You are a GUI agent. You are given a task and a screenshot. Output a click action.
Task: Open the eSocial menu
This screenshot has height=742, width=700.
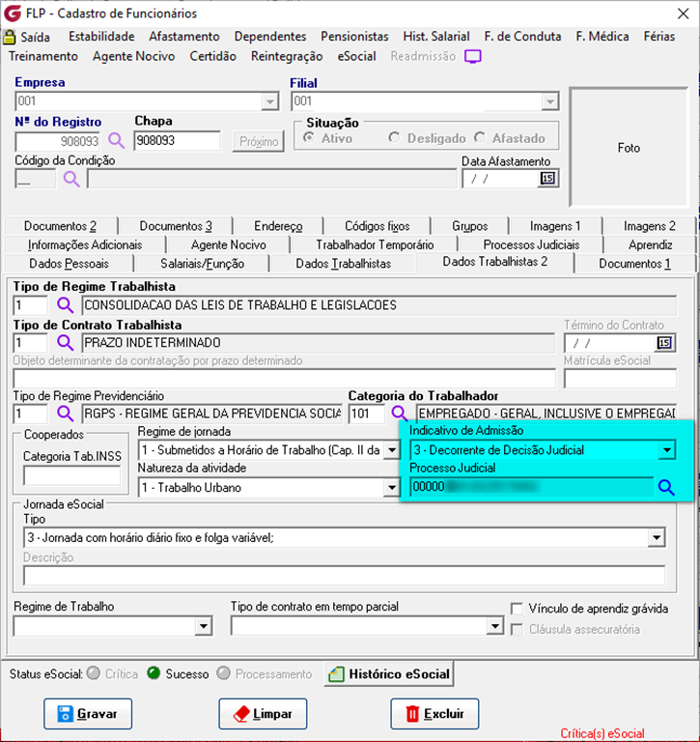[x=356, y=56]
